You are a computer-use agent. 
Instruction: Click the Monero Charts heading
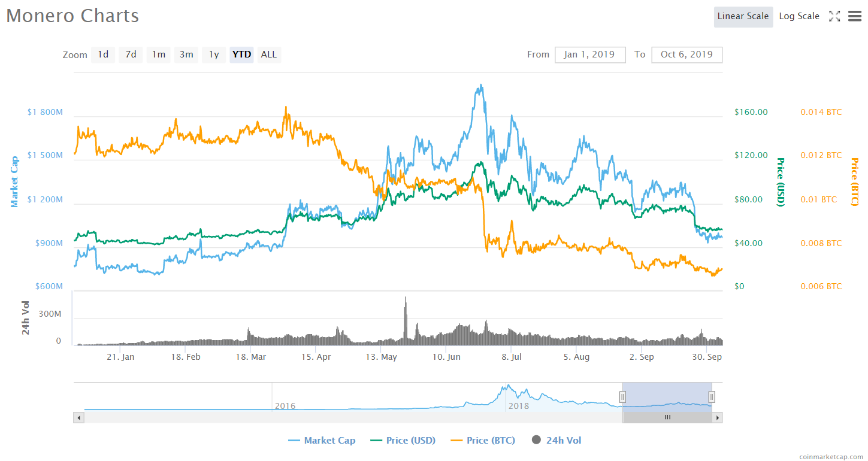point(72,16)
